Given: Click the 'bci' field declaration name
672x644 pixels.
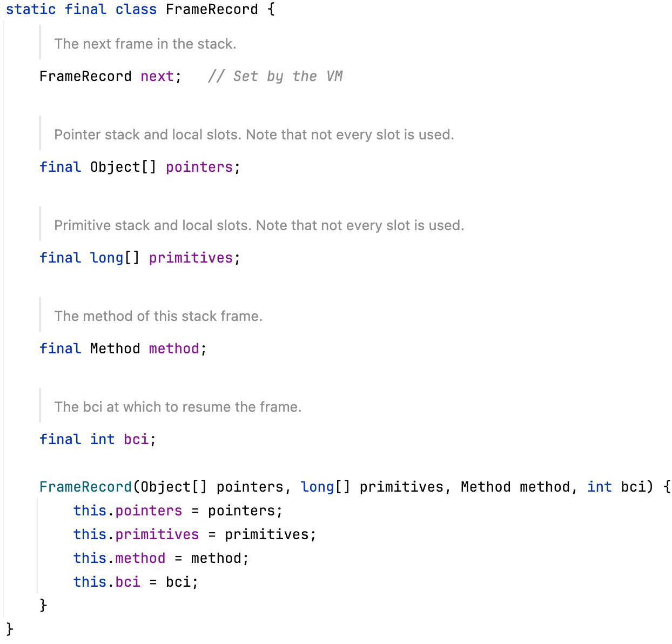Looking at the screenshot, I should coord(136,439).
